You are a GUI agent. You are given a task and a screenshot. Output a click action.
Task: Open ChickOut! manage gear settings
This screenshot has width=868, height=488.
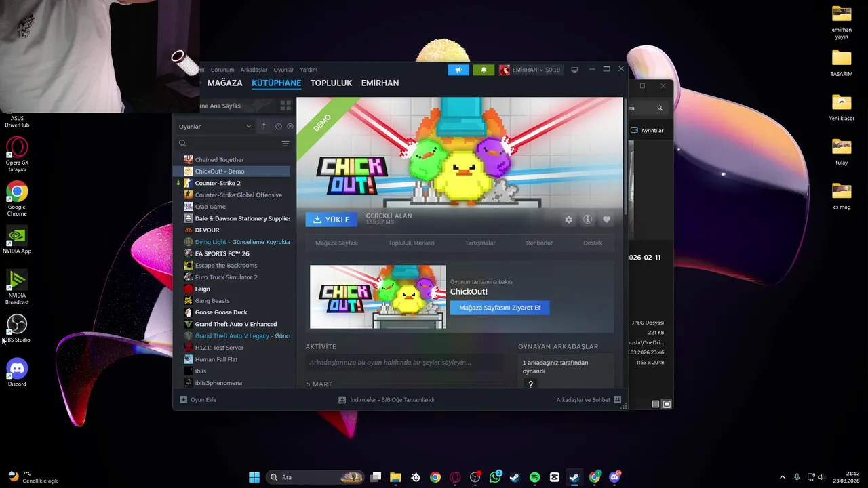[x=568, y=220]
